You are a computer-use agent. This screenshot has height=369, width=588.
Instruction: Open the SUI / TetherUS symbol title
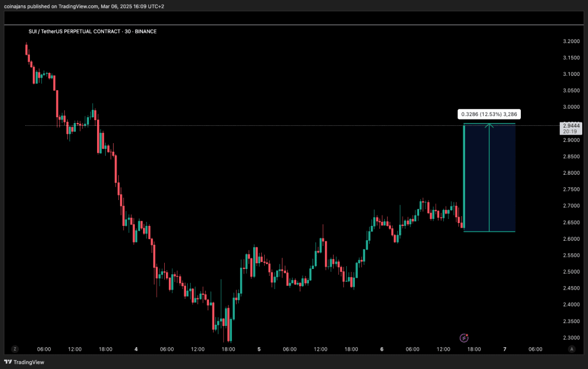(92, 32)
